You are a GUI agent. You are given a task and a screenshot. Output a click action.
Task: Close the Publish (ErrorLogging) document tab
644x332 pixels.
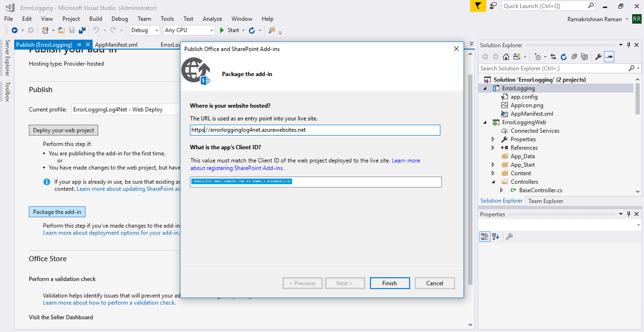[x=88, y=44]
